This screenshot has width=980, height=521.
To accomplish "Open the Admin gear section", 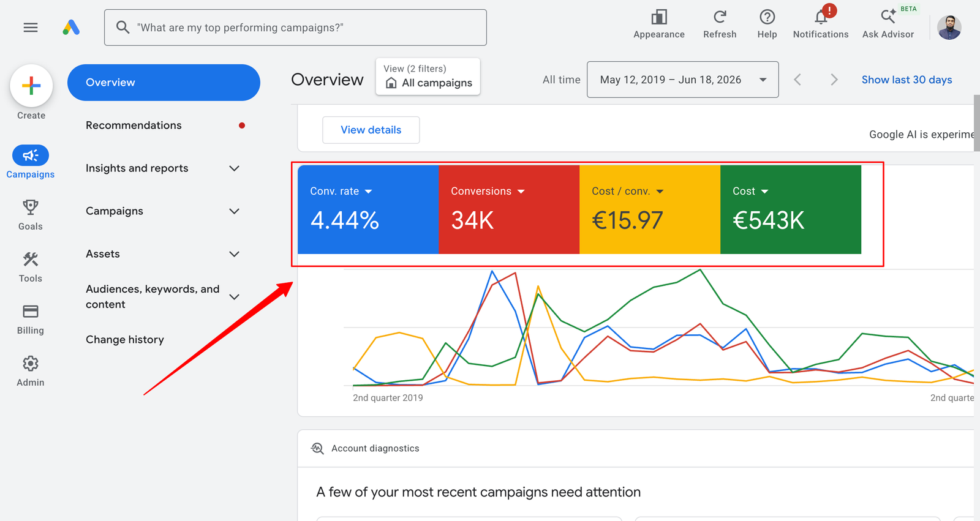I will [x=31, y=372].
